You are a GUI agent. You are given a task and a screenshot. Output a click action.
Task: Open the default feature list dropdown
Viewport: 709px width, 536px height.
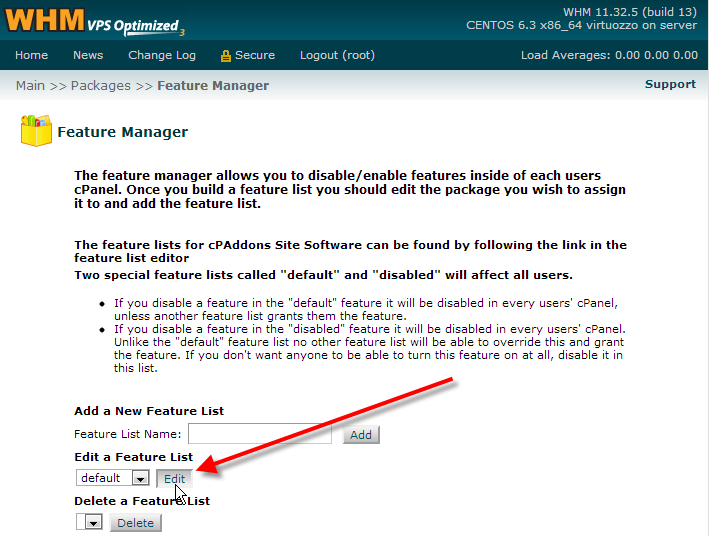113,478
